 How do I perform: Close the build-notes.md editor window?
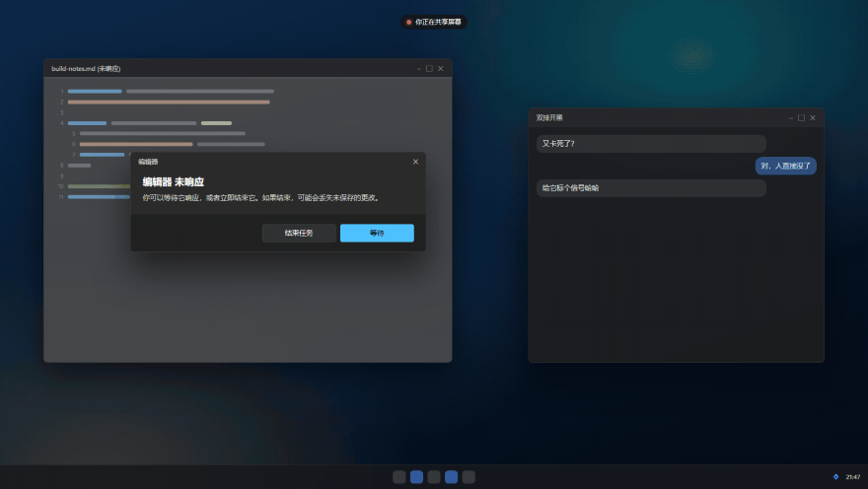click(x=441, y=69)
